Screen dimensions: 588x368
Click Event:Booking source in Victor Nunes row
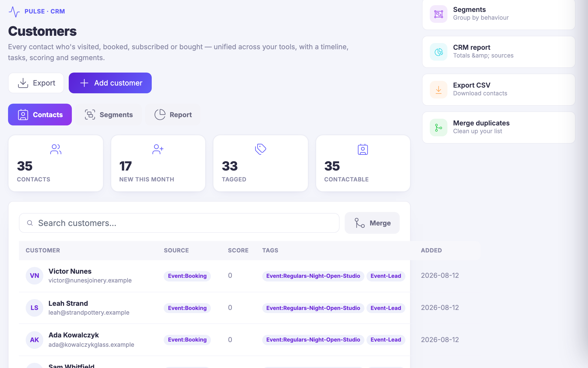tap(187, 276)
